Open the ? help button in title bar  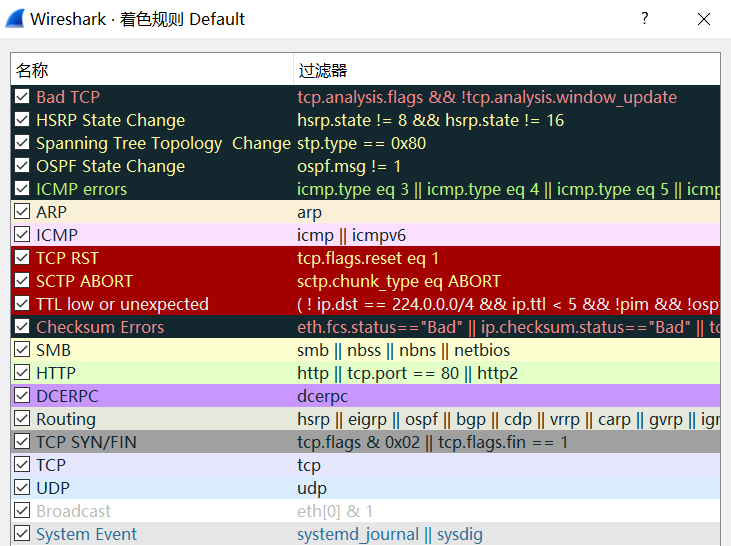(645, 19)
